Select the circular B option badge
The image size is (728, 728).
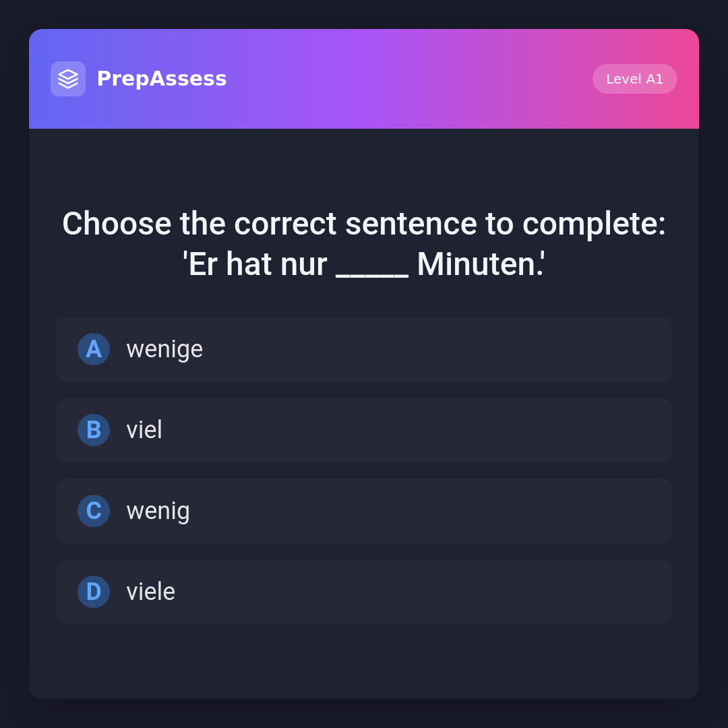coord(94,430)
